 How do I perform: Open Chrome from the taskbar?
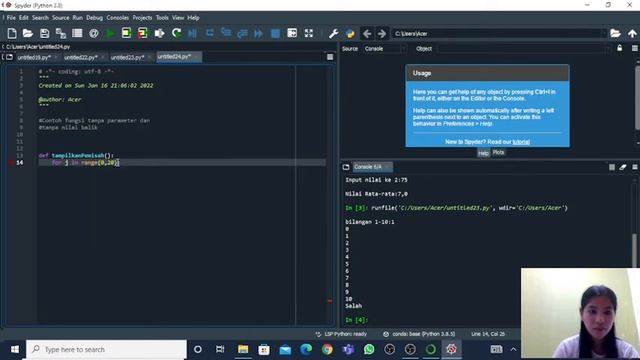(x=327, y=349)
